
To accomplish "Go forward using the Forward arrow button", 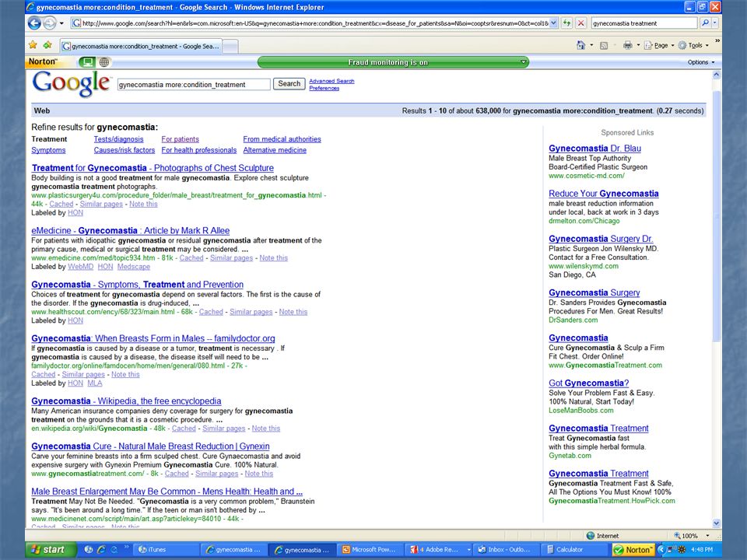I will (50, 23).
